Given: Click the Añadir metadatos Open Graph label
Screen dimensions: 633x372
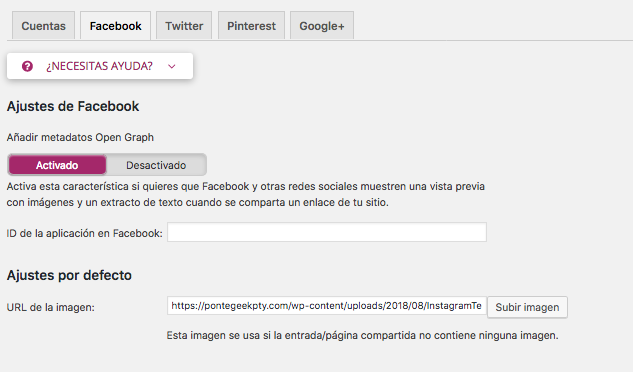Looking at the screenshot, I should pos(80,137).
